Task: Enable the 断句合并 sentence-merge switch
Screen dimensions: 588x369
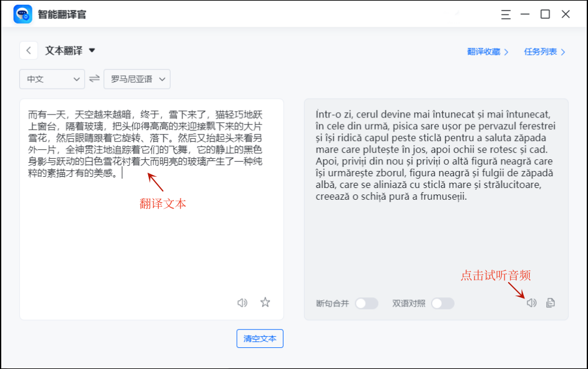Action: pos(366,303)
